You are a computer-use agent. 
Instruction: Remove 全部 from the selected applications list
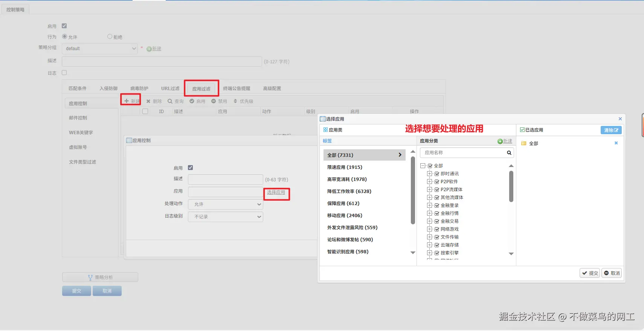pyautogui.click(x=616, y=143)
